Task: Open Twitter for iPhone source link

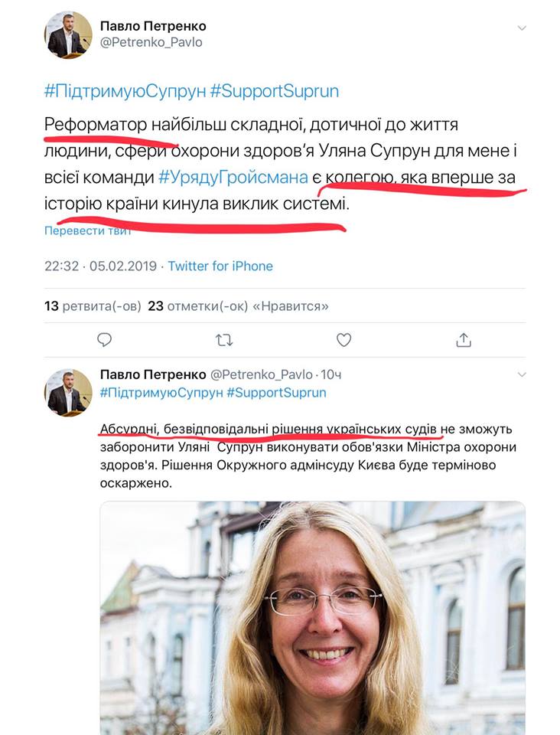Action: 220,266
